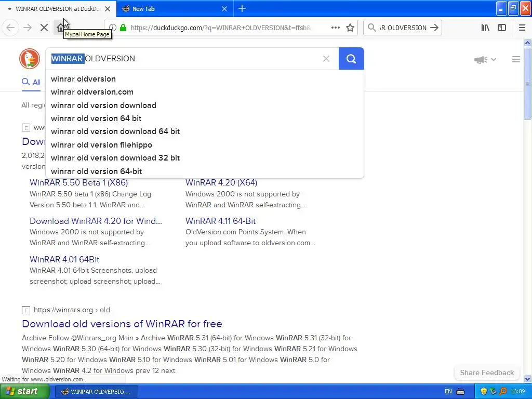
Task: Click https://winrars.org › old URL text
Action: (72, 310)
